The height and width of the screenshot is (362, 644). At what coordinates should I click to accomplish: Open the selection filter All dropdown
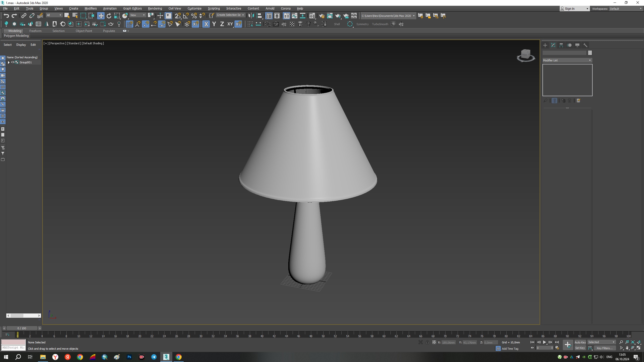[54, 15]
